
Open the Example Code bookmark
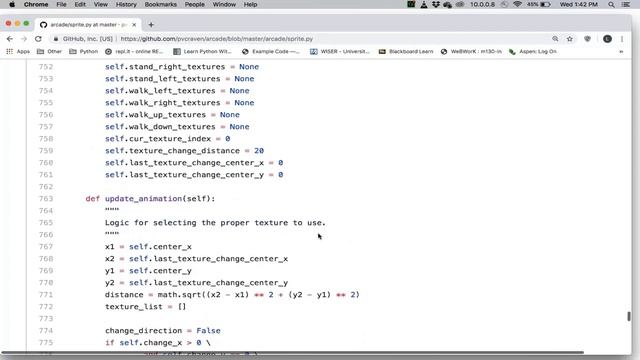[x=271, y=51]
